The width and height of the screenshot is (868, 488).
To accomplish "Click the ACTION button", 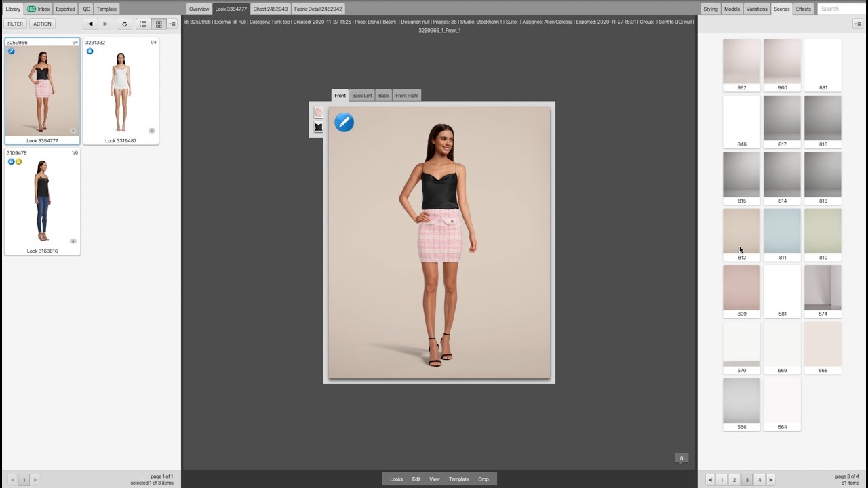I will [x=42, y=24].
